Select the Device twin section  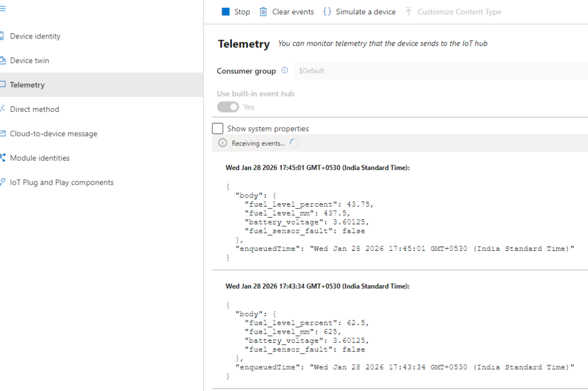click(x=31, y=60)
